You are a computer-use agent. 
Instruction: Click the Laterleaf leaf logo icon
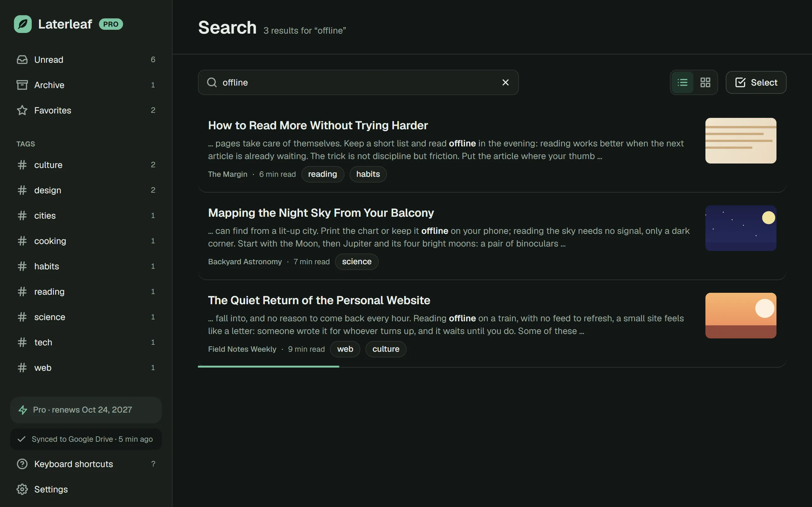click(x=23, y=24)
